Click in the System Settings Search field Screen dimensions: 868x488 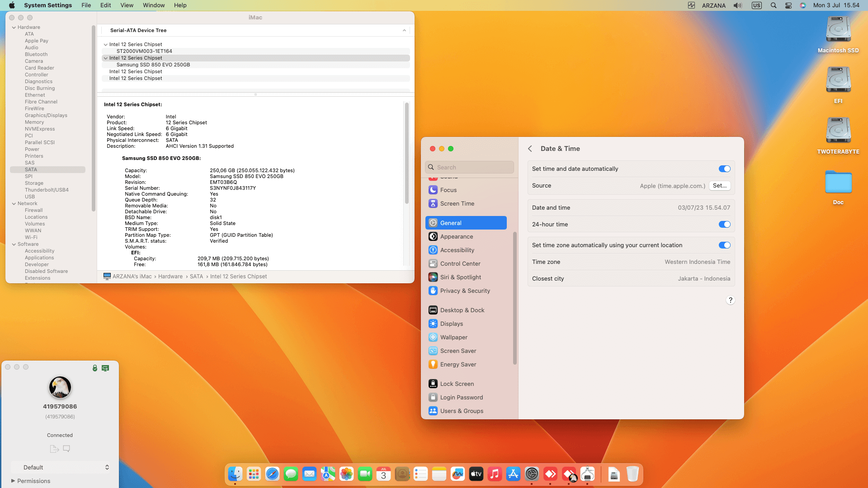(469, 168)
